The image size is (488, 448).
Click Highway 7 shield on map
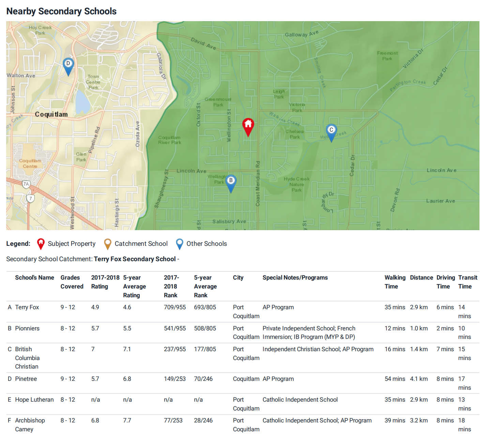click(31, 198)
